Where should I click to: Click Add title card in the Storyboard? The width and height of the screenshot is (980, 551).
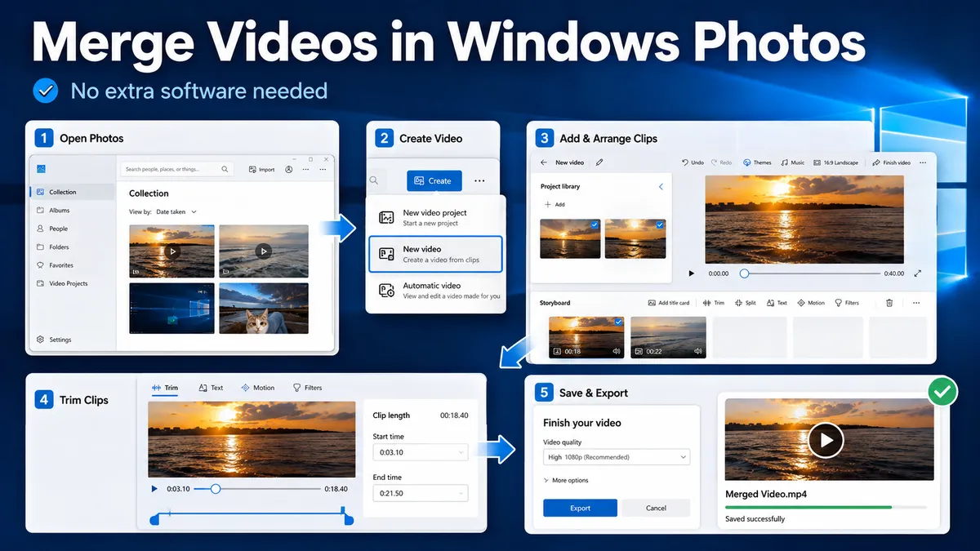tap(669, 303)
